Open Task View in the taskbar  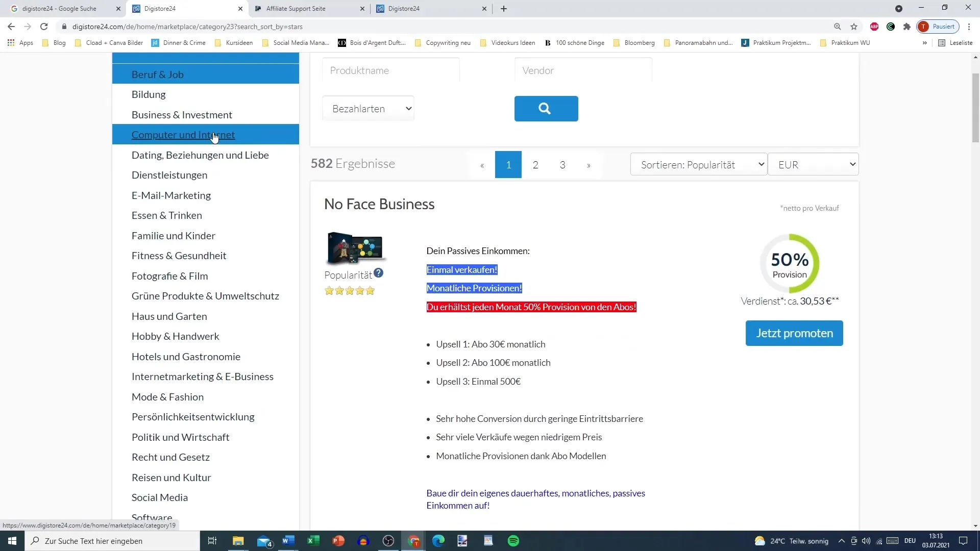(212, 541)
